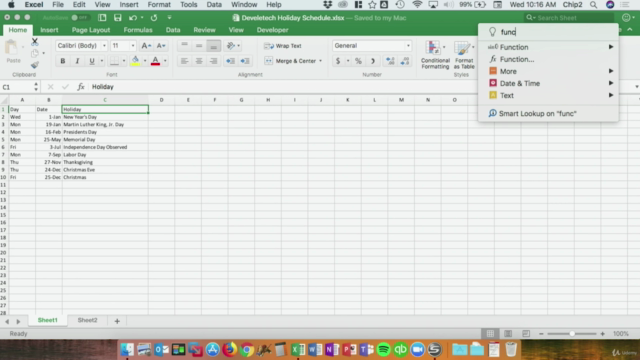Select cell containing Labor Day
The width and height of the screenshot is (640, 360).
tap(105, 155)
